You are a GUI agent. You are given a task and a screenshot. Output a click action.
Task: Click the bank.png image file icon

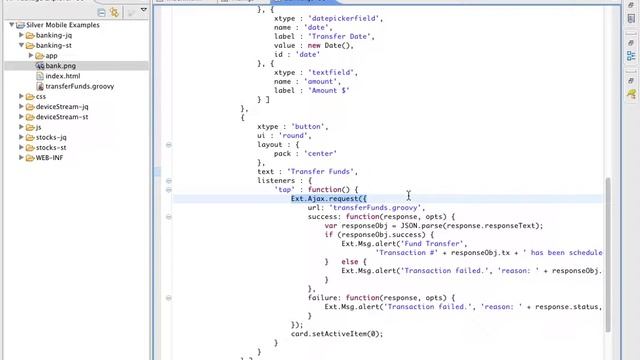click(x=40, y=66)
